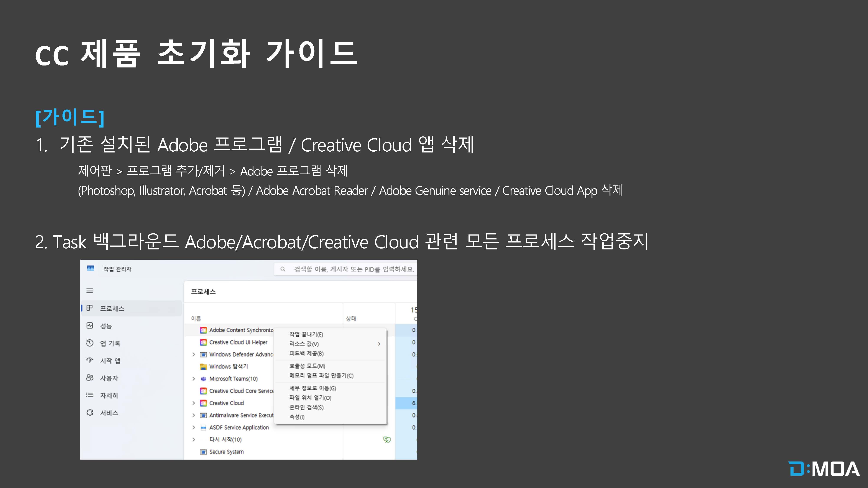868x488 pixels.
Task: Open the 성능 performance sidebar icon
Action: [90, 325]
